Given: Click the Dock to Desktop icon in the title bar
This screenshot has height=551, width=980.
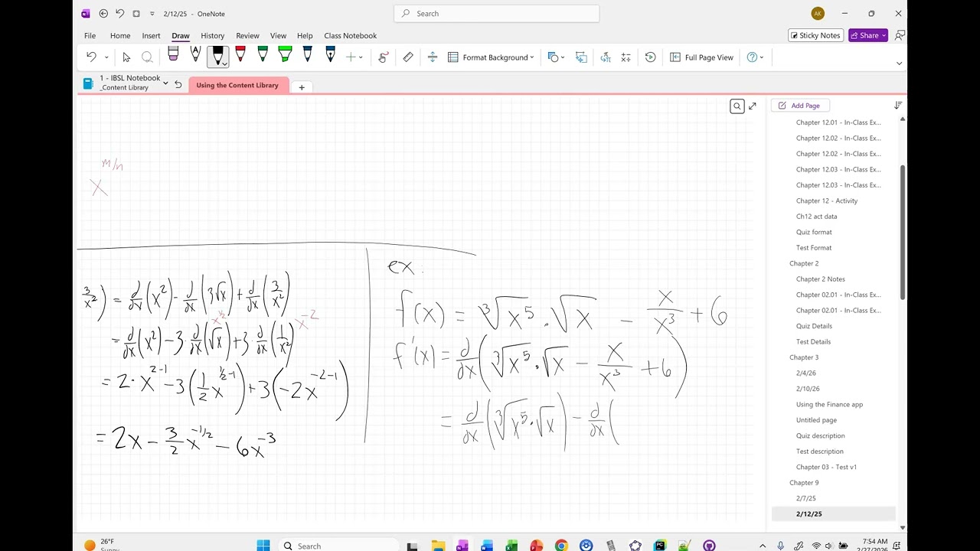Looking at the screenshot, I should pos(136,13).
